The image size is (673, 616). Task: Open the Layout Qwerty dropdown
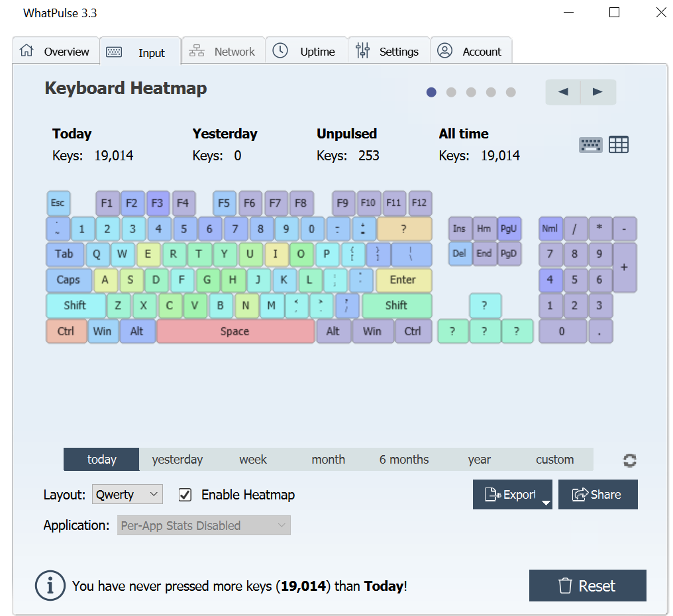coord(127,494)
